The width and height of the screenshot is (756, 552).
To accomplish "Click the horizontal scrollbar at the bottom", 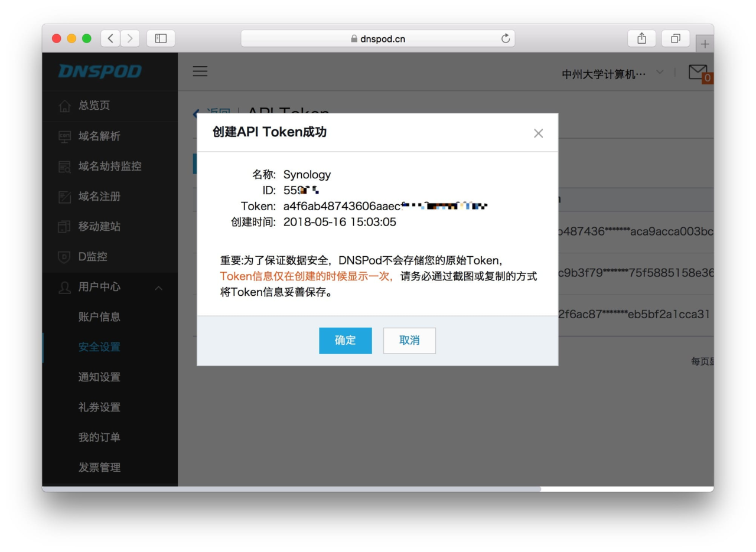I will 292,489.
